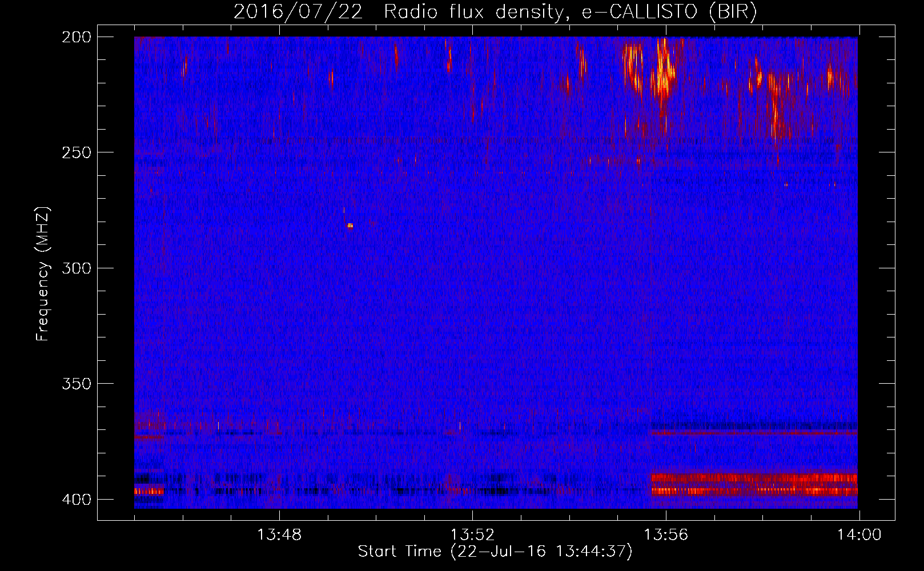Click the "Frequency (MHZ)" axis label
Screen dimensions: 924x571
tap(43, 274)
